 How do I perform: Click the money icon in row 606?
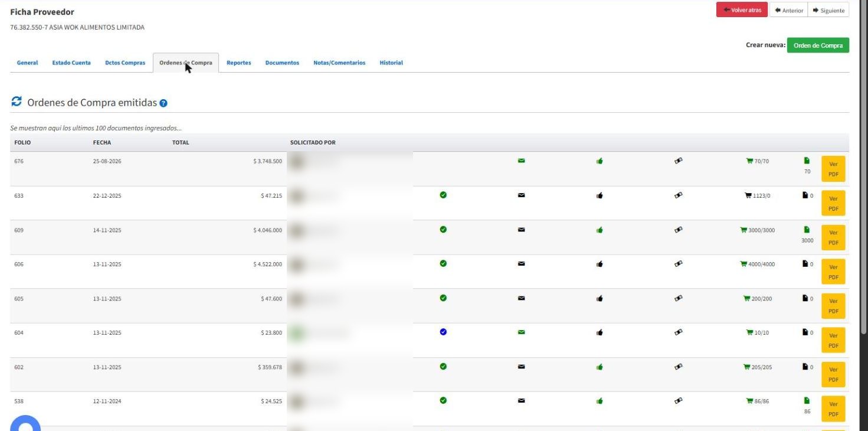679,264
